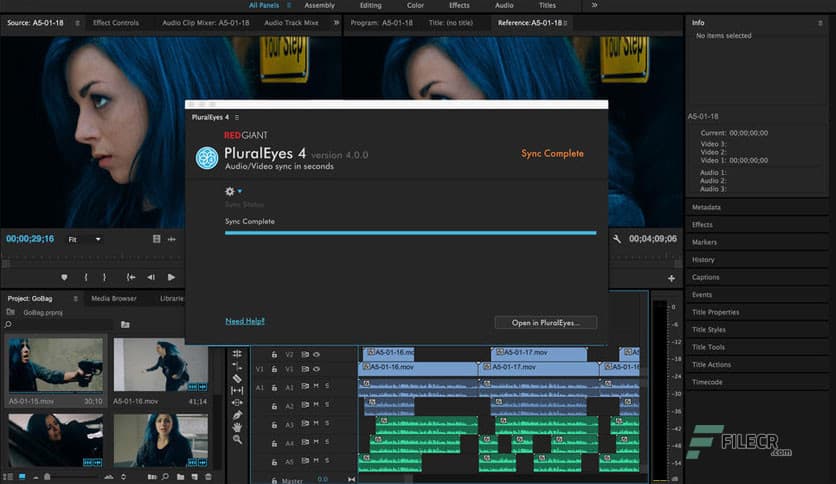This screenshot has width=836, height=484.
Task: Switch to the Media Browser tab
Action: click(x=113, y=298)
